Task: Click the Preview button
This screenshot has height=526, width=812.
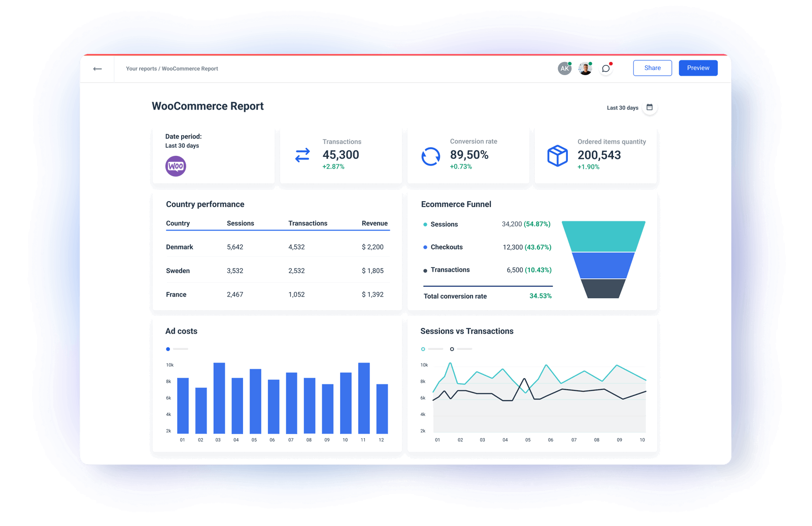Action: coord(698,68)
